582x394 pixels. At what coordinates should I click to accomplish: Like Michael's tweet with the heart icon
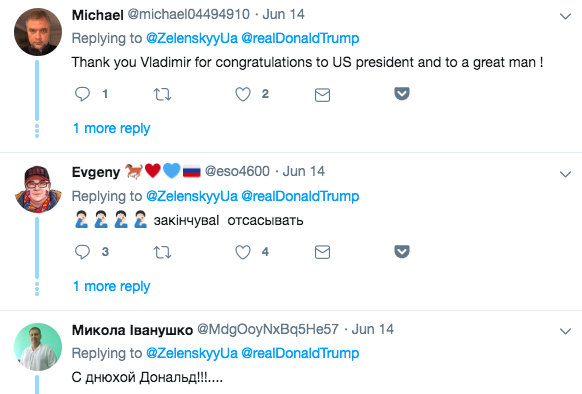pyautogui.click(x=243, y=94)
